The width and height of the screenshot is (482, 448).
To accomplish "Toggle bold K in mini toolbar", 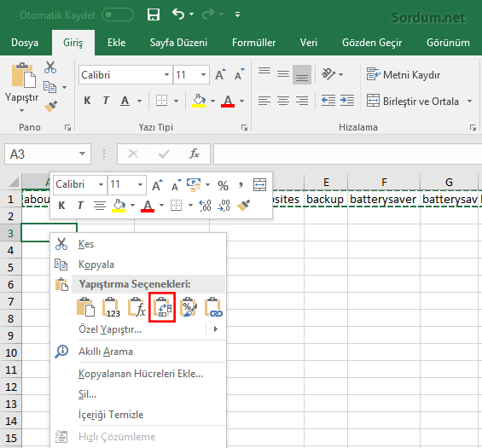I will (x=61, y=206).
